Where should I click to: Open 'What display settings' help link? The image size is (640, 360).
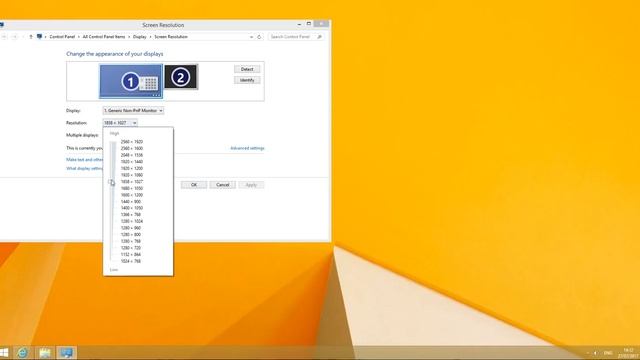(x=84, y=169)
